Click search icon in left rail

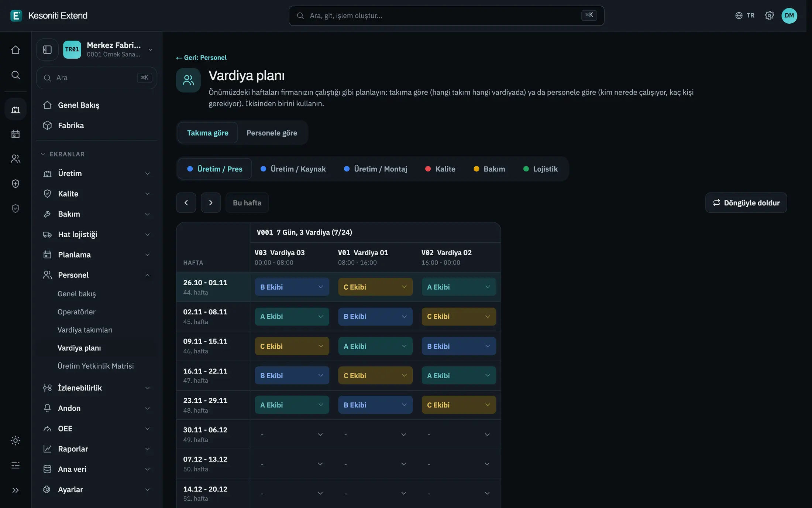[16, 75]
